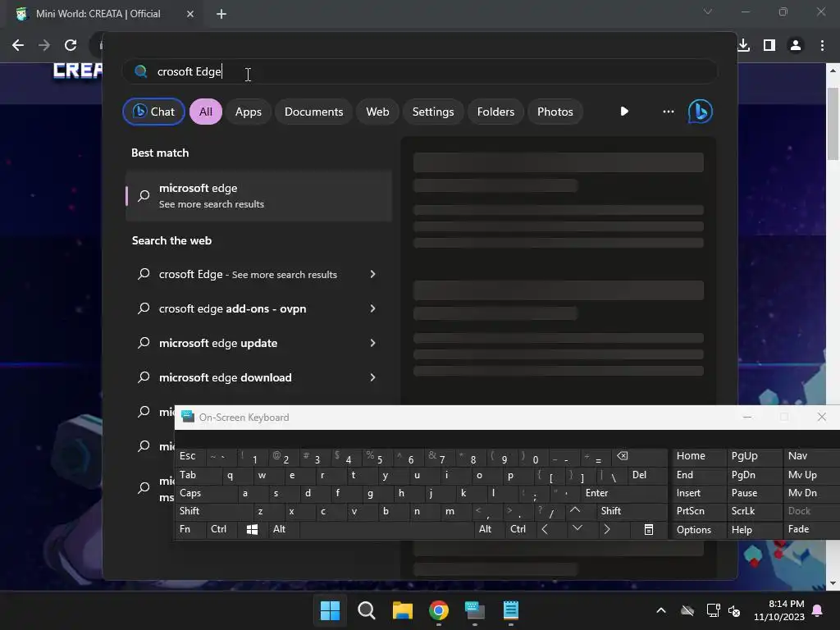Open a new Chrome tab
840x630 pixels.
(x=221, y=14)
